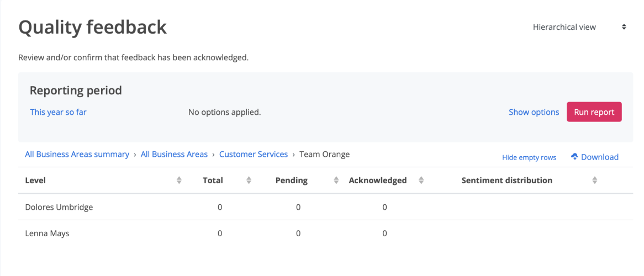
Task: Open Customer Services breadcrumb link
Action: 254,155
